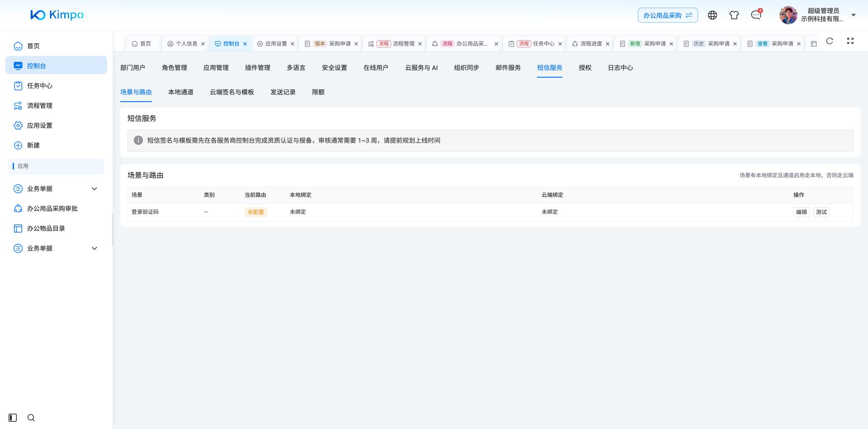Open the tab layout list icon
This screenshot has height=429, width=868.
click(x=814, y=44)
